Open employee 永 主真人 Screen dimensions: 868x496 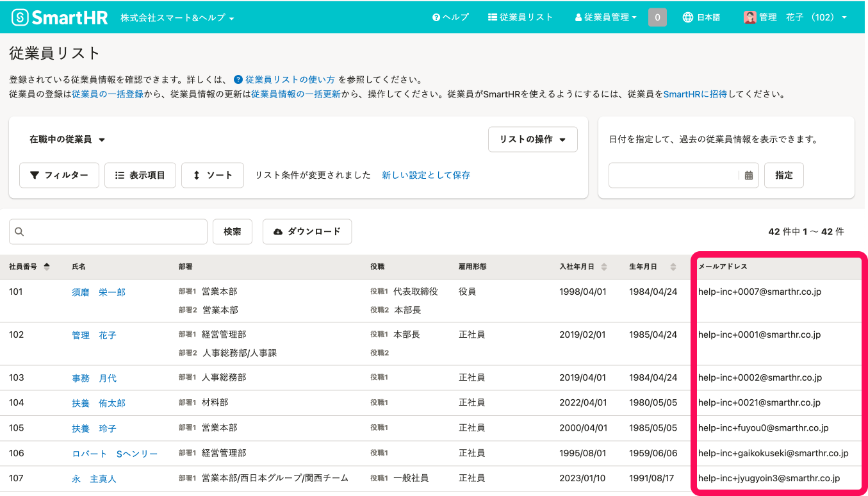(x=94, y=479)
